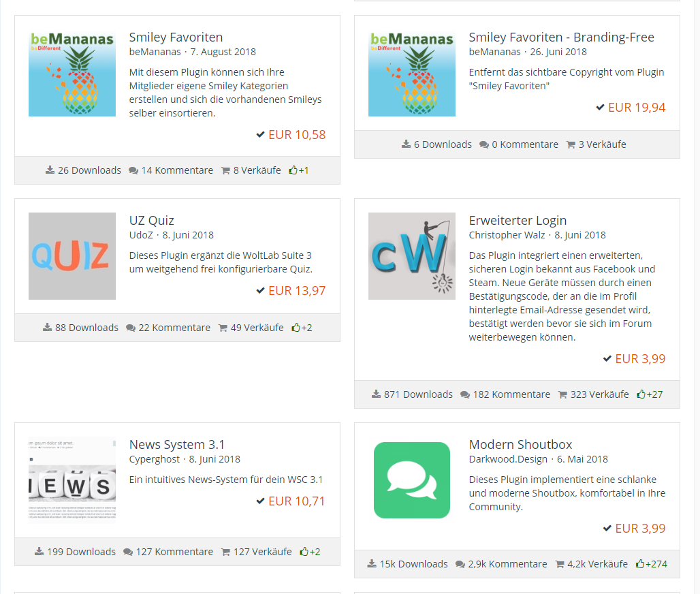Image resolution: width=700 pixels, height=594 pixels.
Task: Click the green Modern Shoutbox chat thumbnail
Action: [x=412, y=480]
